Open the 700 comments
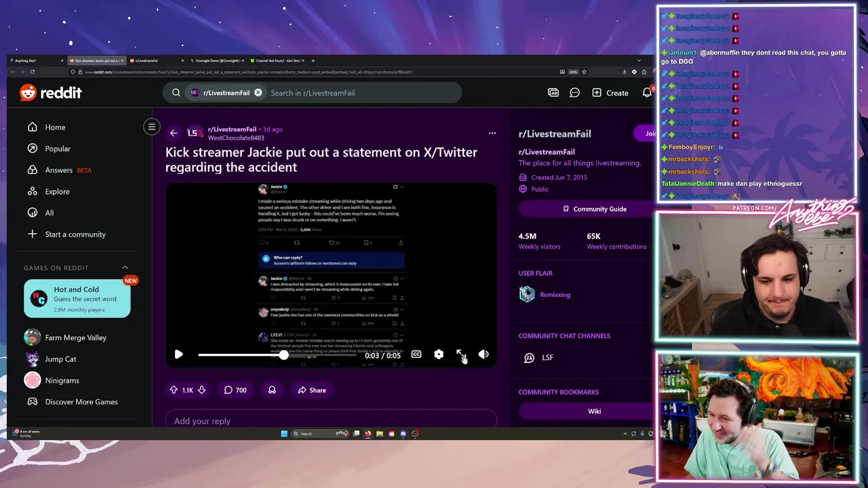Screen dimensions: 868x488 pos(235,390)
